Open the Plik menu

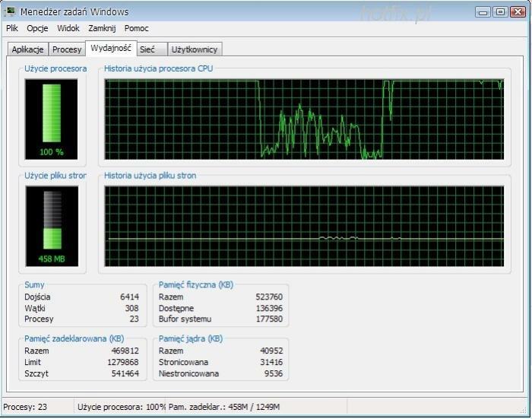tap(12, 28)
